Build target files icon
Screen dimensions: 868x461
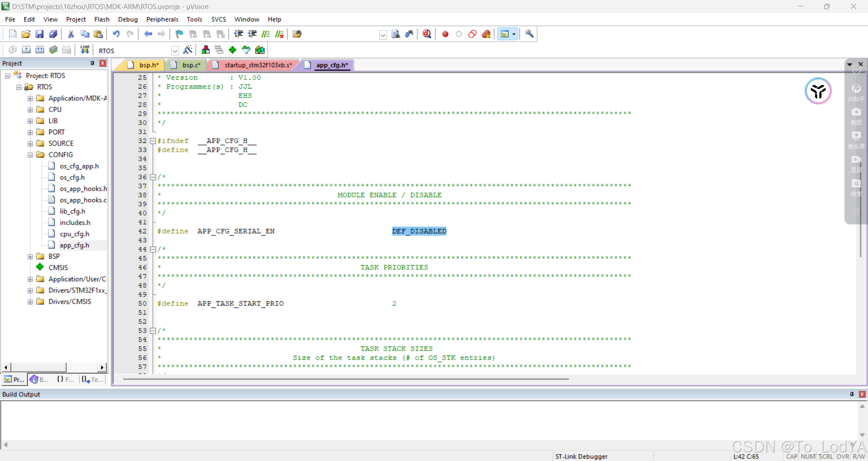point(26,50)
